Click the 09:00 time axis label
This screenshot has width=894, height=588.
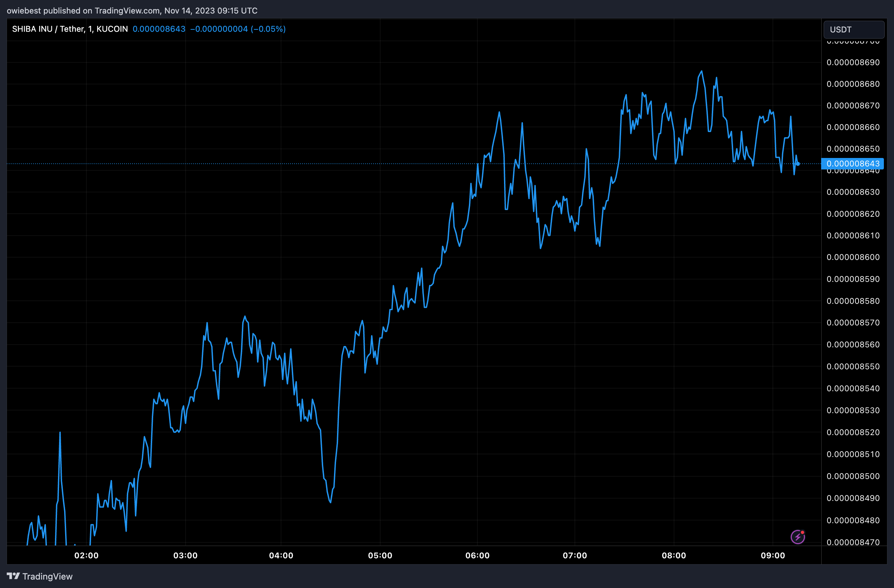(x=773, y=555)
